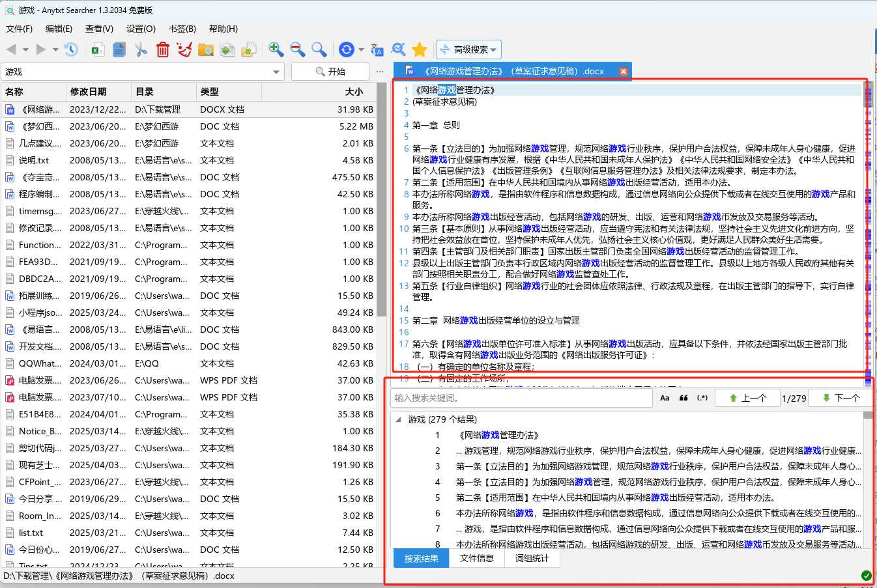
Task: Open the 设置(O) menu
Action: point(141,29)
